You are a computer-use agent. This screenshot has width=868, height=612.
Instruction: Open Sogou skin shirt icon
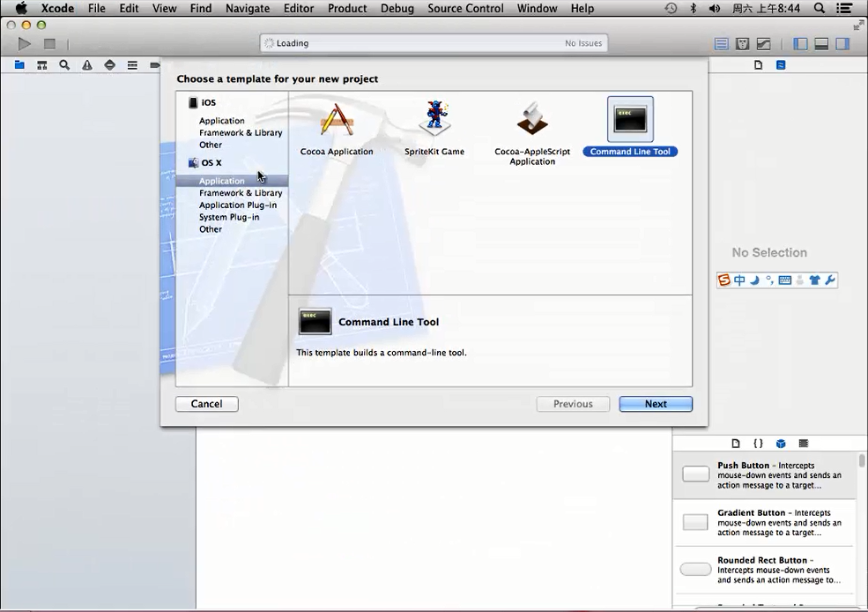[814, 280]
